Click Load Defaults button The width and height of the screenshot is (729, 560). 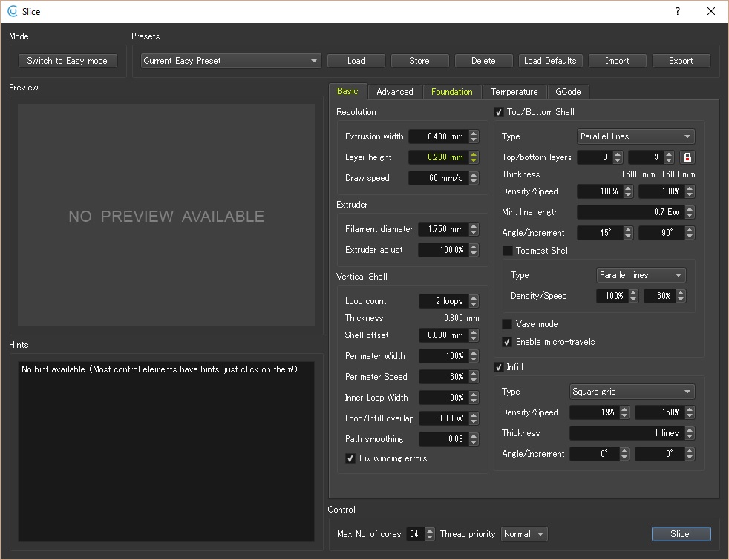[551, 61]
